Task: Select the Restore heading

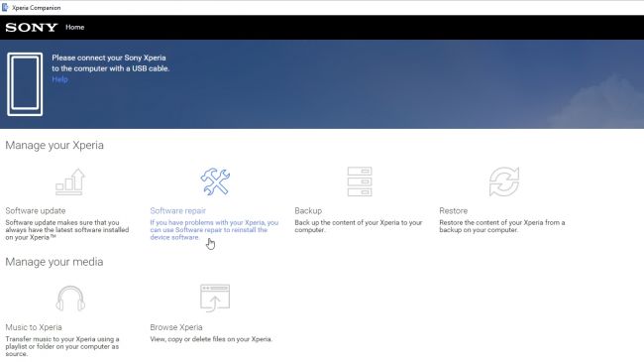Action: coord(453,210)
